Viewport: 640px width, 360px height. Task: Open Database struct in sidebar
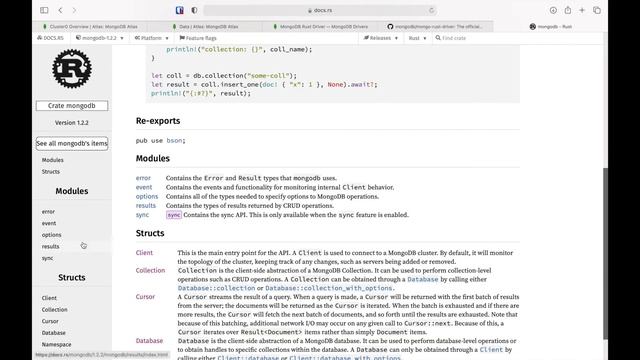[53, 333]
